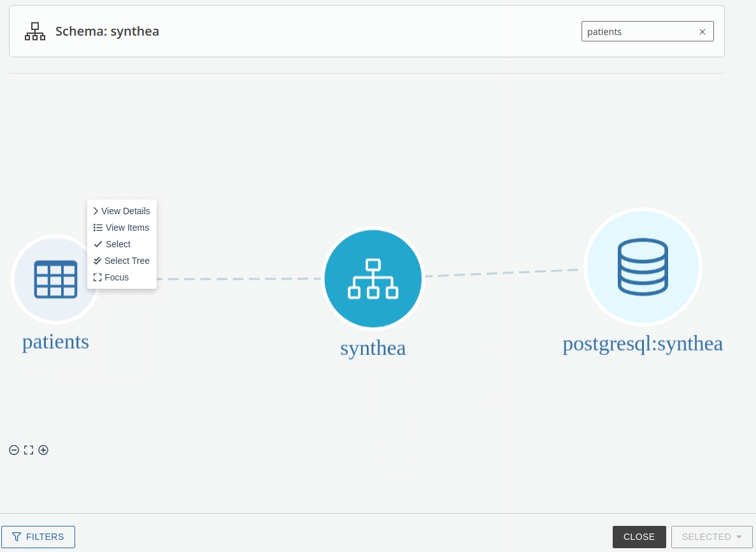756x552 pixels.
Task: Click the synthea schema node icon
Action: (373, 279)
